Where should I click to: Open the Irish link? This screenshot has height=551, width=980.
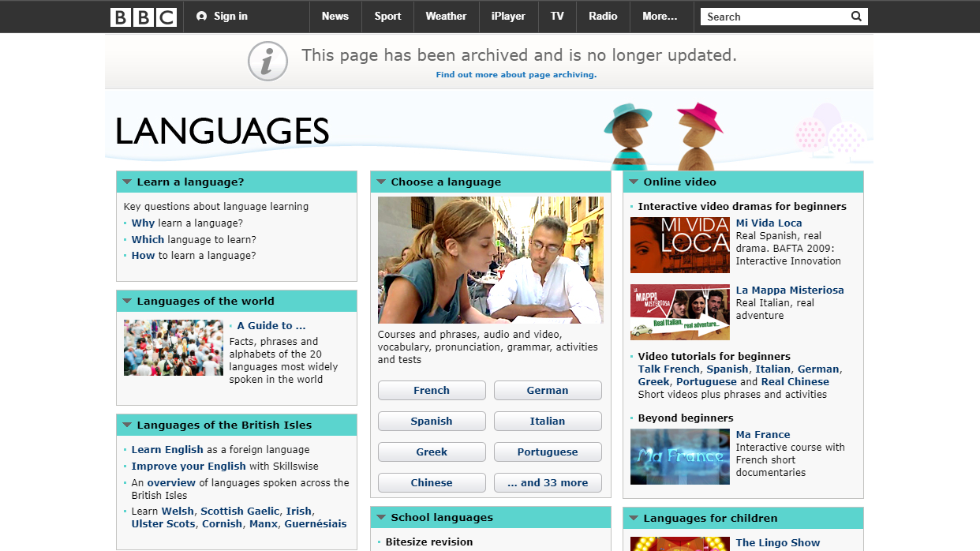tap(299, 512)
